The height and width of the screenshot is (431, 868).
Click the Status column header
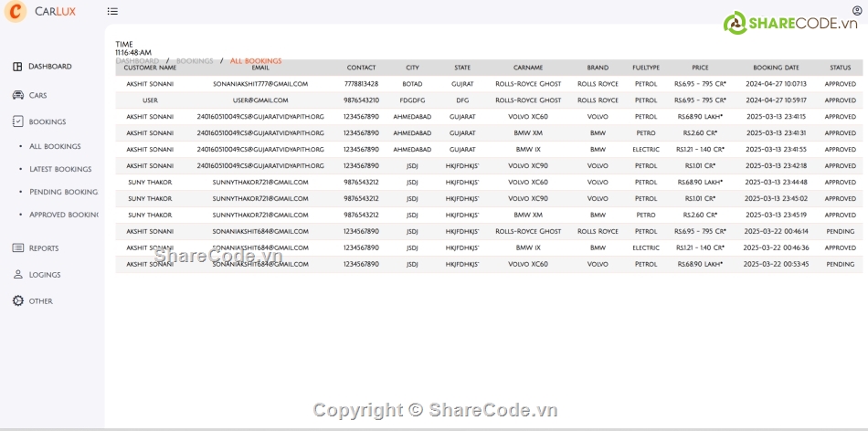pyautogui.click(x=841, y=68)
